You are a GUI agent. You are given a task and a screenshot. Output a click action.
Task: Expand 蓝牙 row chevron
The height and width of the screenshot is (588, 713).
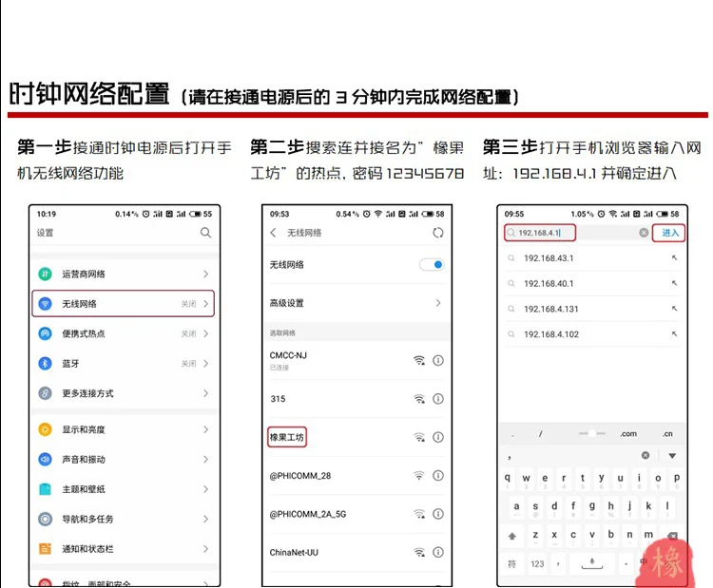(x=206, y=364)
